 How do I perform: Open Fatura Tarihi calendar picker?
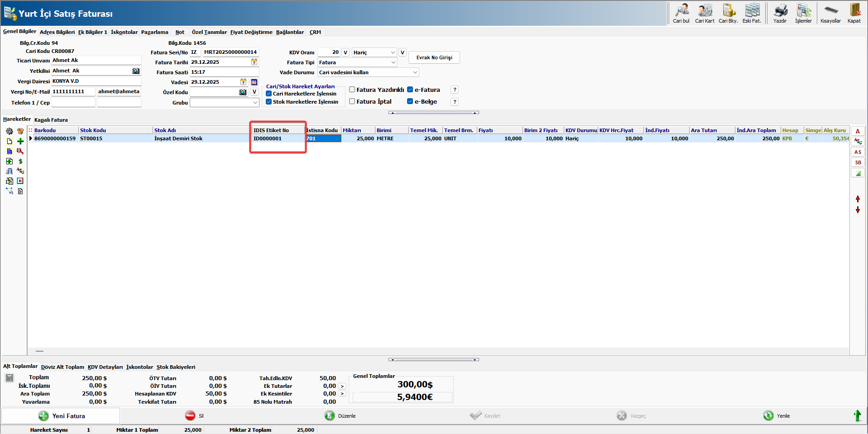tap(254, 62)
